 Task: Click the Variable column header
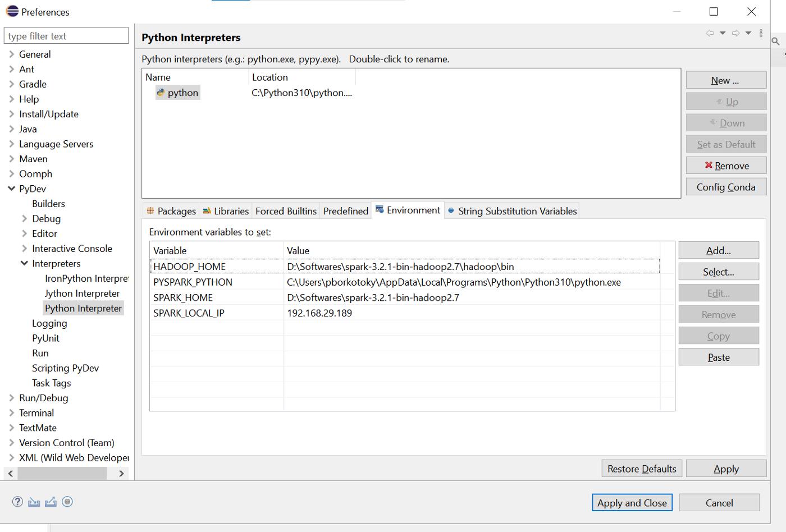point(217,250)
